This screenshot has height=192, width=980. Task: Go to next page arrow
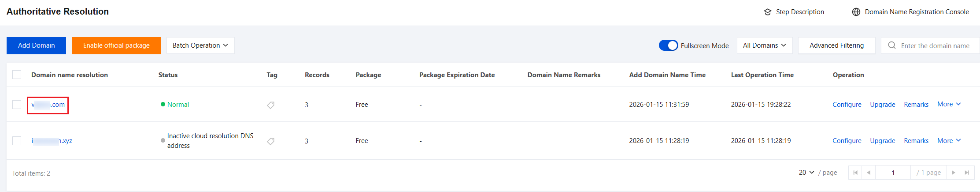953,173
